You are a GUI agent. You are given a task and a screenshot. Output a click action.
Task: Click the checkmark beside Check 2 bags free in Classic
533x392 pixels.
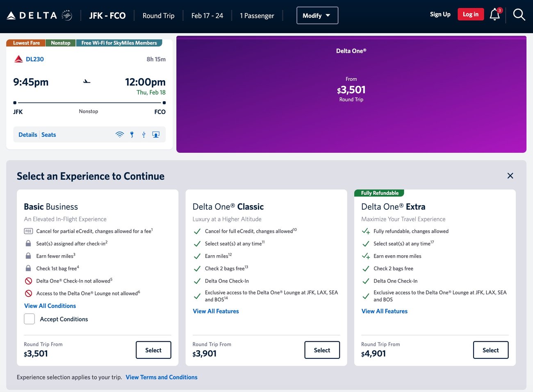pyautogui.click(x=197, y=269)
